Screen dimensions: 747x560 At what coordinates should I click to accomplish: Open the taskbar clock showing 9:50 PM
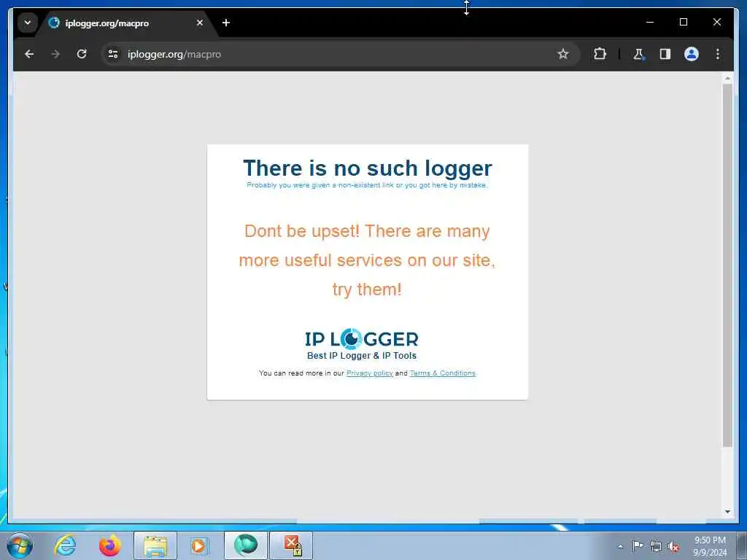click(710, 546)
